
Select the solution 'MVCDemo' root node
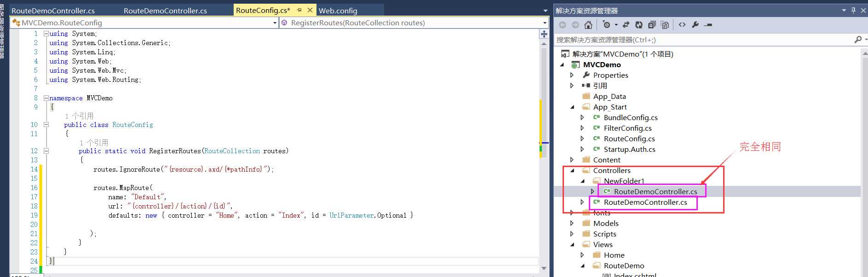coord(623,54)
